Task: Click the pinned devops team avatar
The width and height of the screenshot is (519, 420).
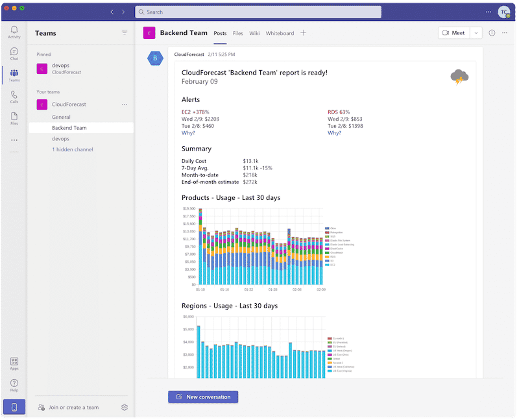Action: (x=42, y=69)
